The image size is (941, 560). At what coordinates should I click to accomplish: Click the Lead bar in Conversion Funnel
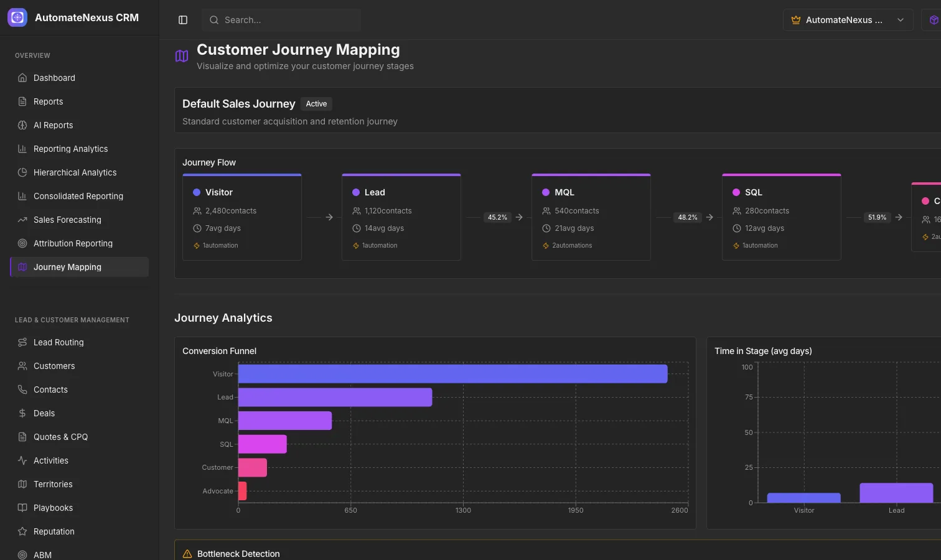point(335,397)
